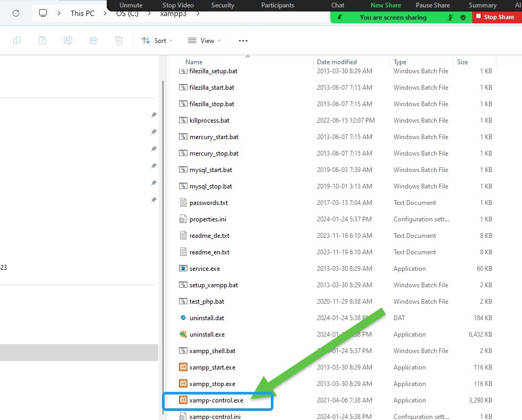Sort by the Type column header
The width and height of the screenshot is (522, 420).
[x=400, y=62]
